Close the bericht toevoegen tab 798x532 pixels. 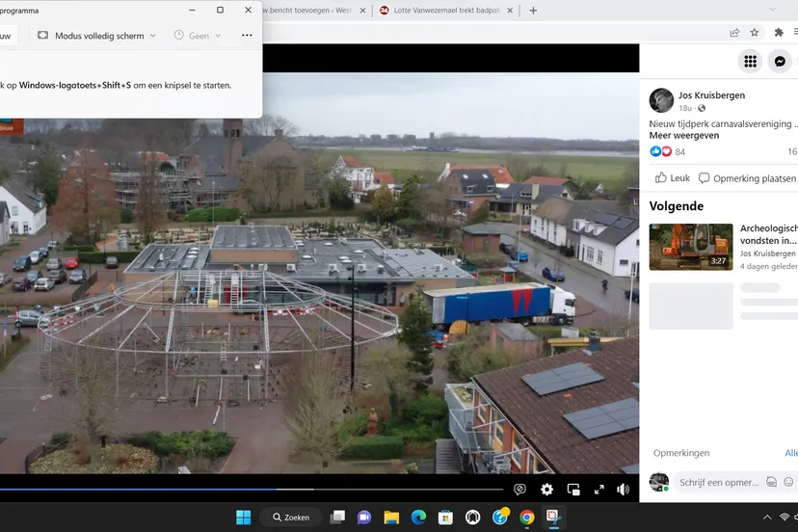coord(362,11)
